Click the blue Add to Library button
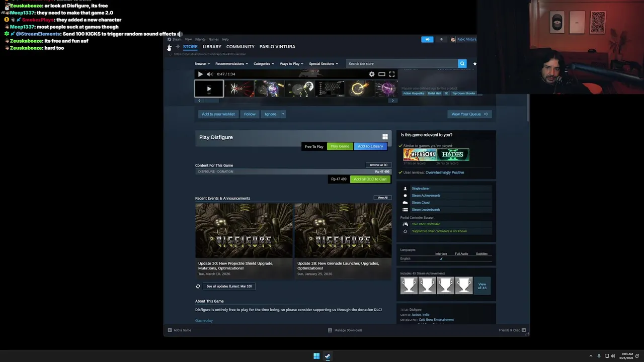The height and width of the screenshot is (362, 644). [x=370, y=146]
